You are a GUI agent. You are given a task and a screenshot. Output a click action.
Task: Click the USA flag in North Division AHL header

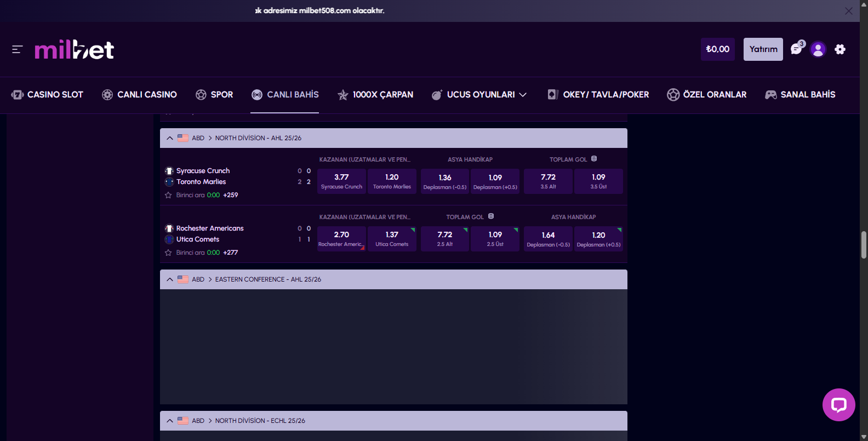pos(183,138)
